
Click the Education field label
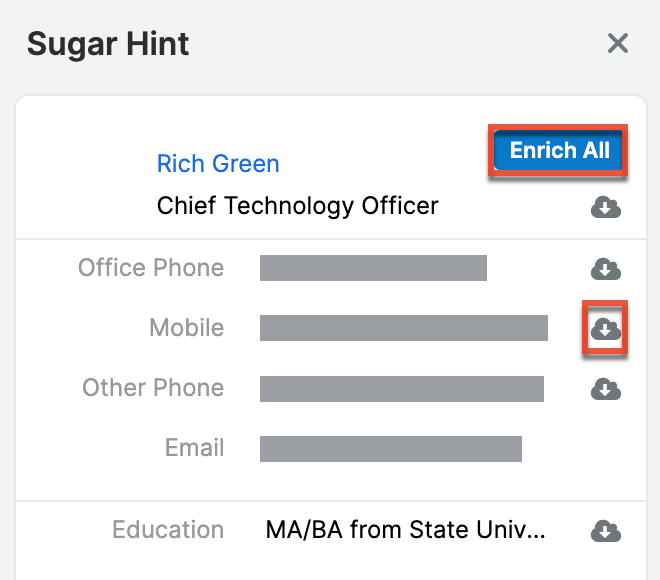(168, 530)
